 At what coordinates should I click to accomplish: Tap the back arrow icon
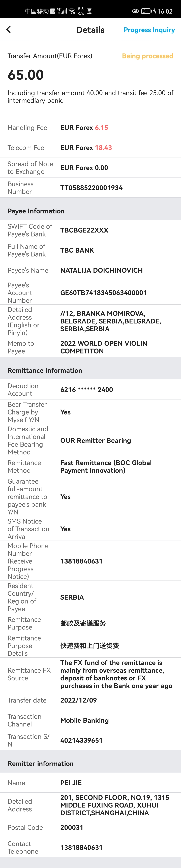point(9,30)
